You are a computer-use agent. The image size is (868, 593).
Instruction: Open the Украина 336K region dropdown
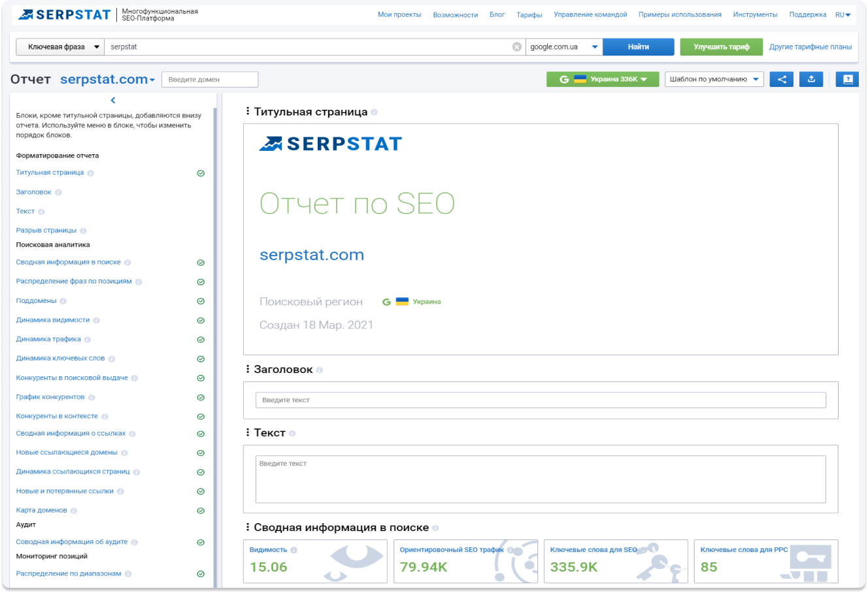pyautogui.click(x=603, y=79)
